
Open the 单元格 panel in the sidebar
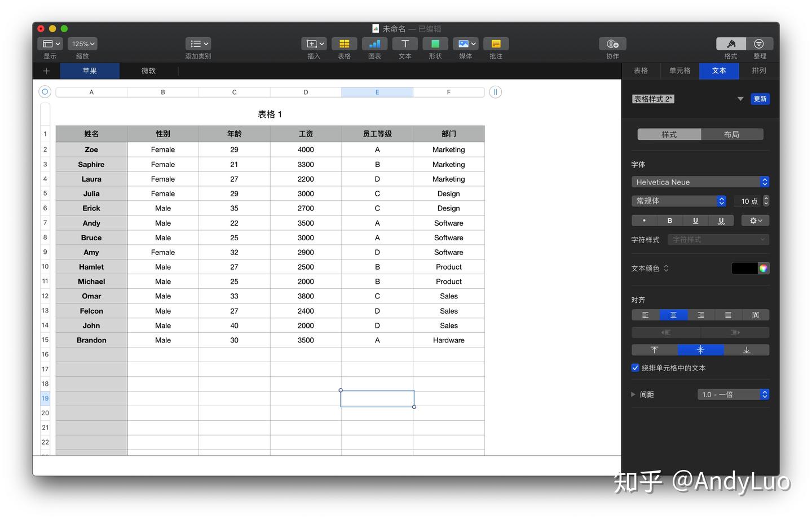pos(679,71)
